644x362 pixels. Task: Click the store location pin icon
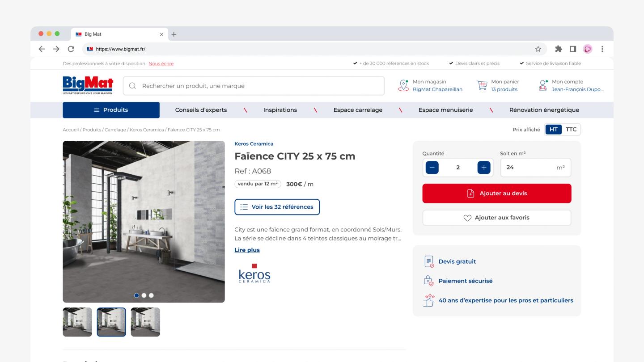tap(403, 85)
